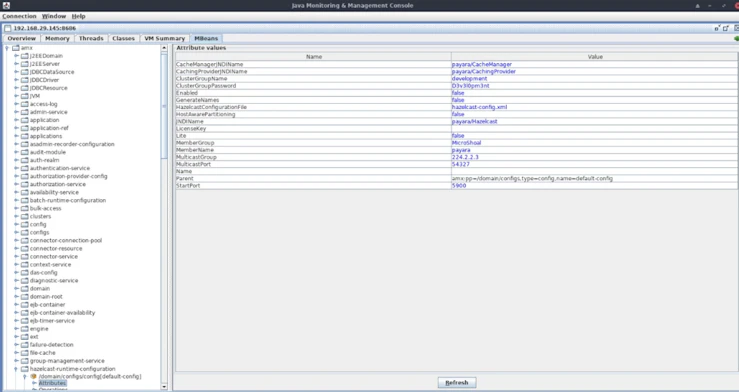739x392 pixels.
Task: Select the asadmin-recorder-configuration tree item
Action: tap(72, 144)
